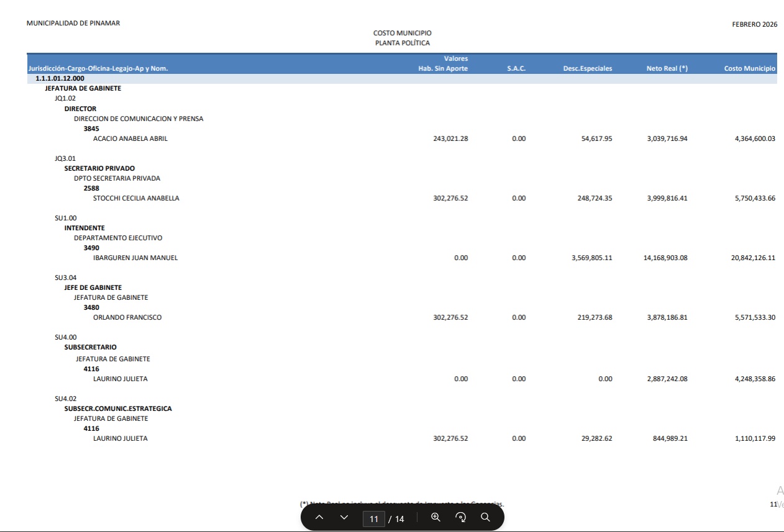
Task: Click the total page count 14
Action: 399,519
